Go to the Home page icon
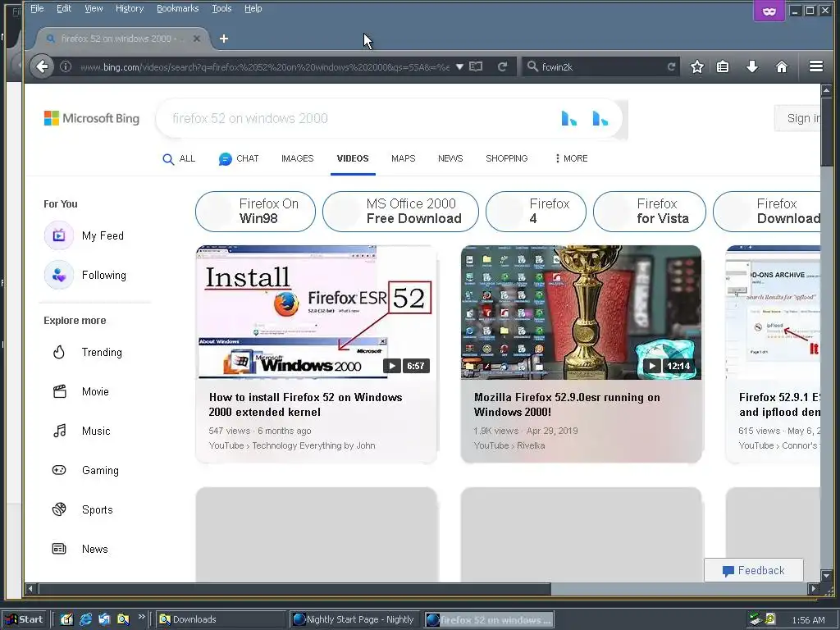The width and height of the screenshot is (840, 630). (782, 66)
